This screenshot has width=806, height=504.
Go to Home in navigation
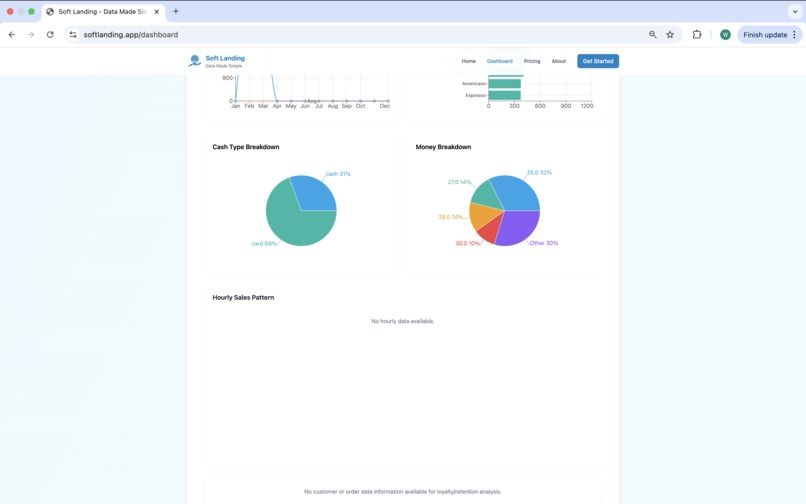(x=468, y=61)
